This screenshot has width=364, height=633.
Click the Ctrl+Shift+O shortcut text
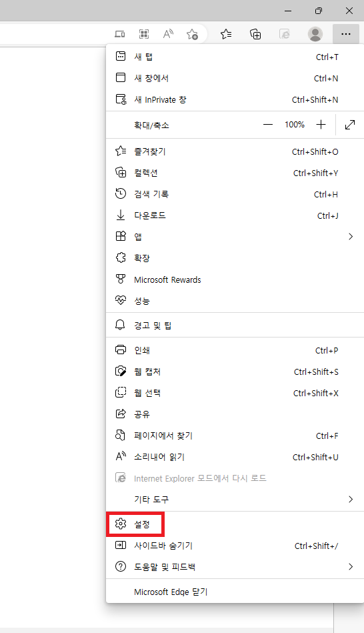315,152
